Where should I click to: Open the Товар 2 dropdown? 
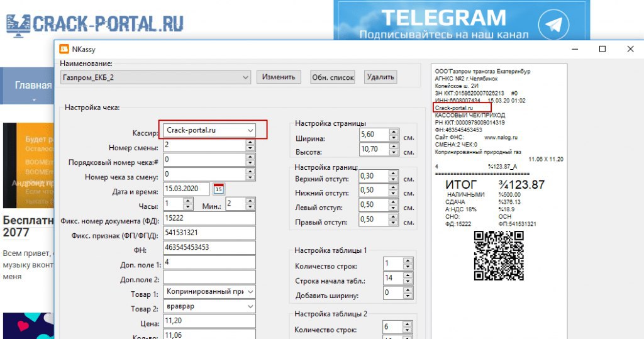click(250, 307)
